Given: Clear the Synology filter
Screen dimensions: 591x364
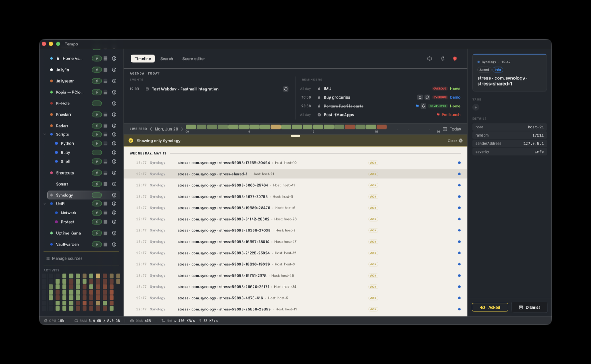Looking at the screenshot, I should 455,141.
